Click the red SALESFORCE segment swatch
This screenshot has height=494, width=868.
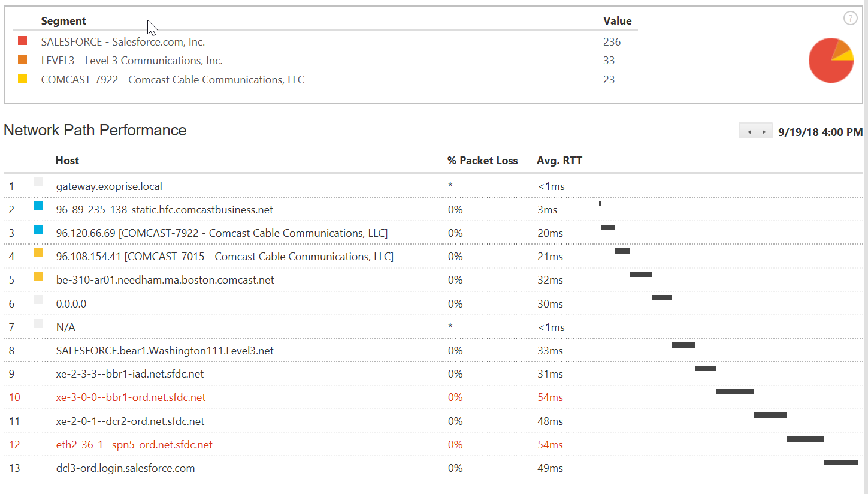pos(23,41)
